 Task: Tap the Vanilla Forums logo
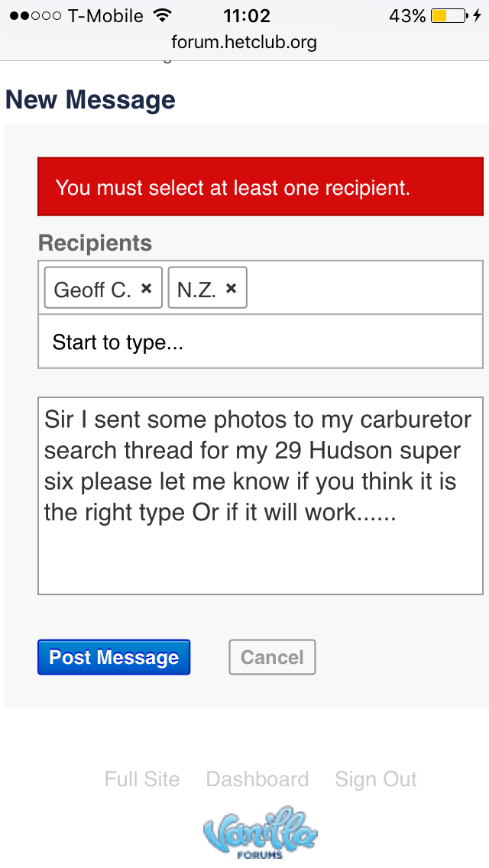click(x=260, y=831)
